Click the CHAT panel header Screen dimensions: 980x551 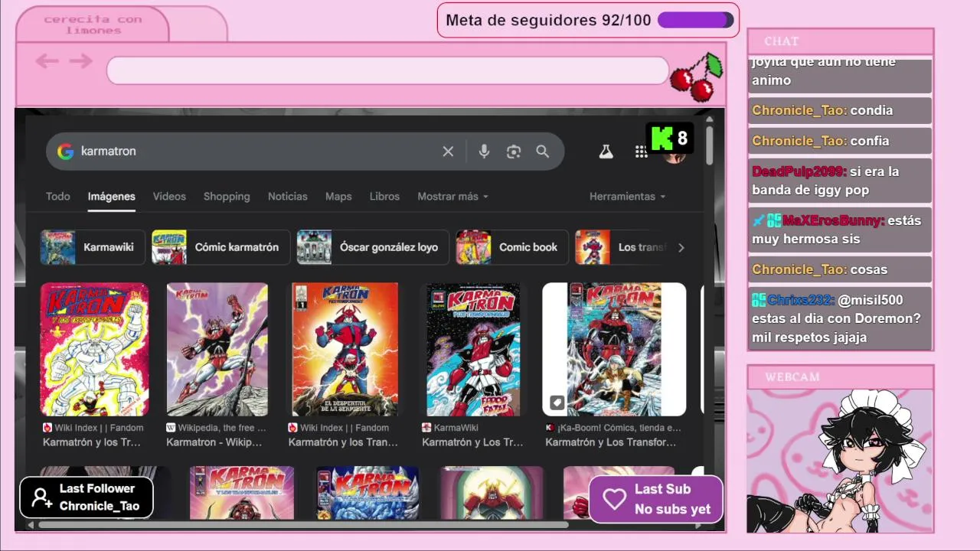[x=840, y=41]
